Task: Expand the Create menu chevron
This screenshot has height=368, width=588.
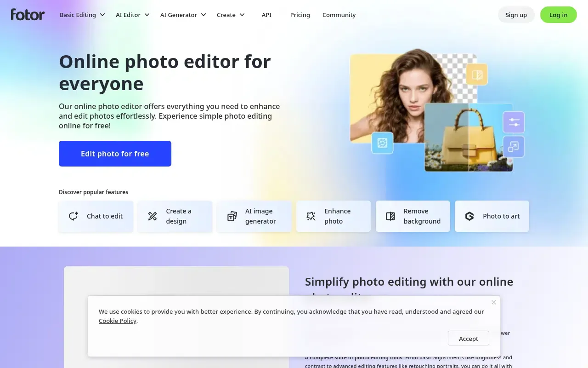Action: coord(242,15)
